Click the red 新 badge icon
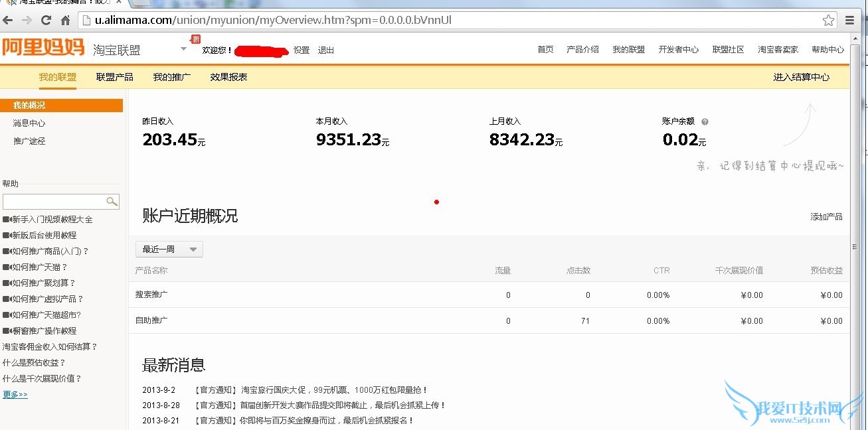The width and height of the screenshot is (868, 430). pyautogui.click(x=195, y=39)
